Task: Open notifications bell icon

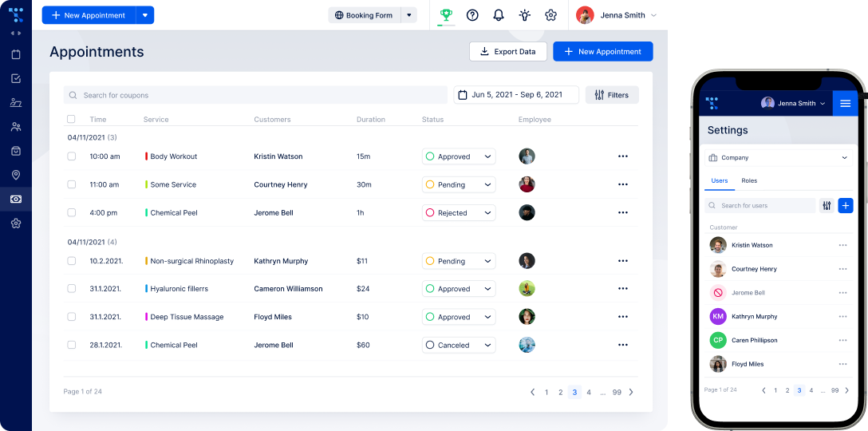Action: pos(499,15)
